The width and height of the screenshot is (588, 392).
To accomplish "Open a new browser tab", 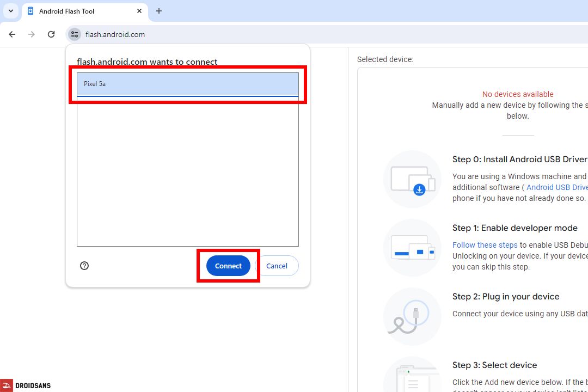I will 158,11.
